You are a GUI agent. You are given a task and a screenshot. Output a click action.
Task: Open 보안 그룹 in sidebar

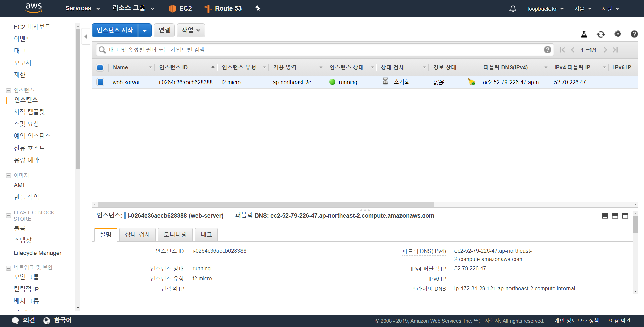(26, 277)
